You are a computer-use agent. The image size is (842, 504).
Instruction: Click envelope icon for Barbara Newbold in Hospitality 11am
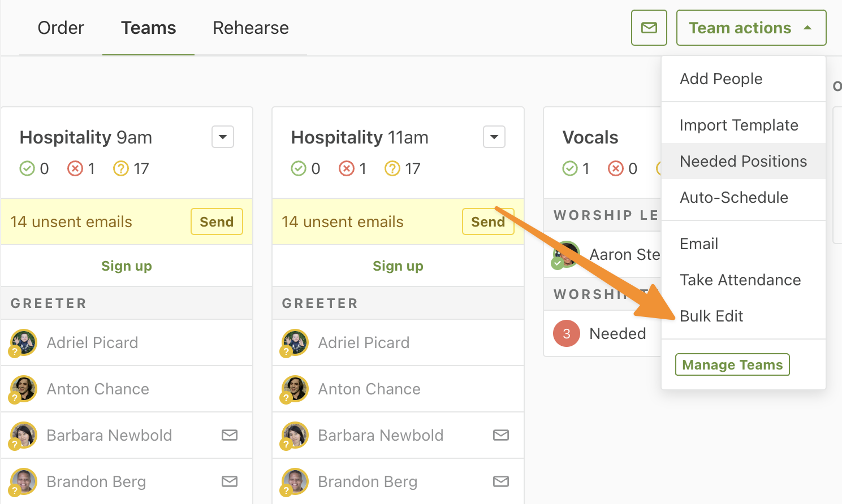501,435
